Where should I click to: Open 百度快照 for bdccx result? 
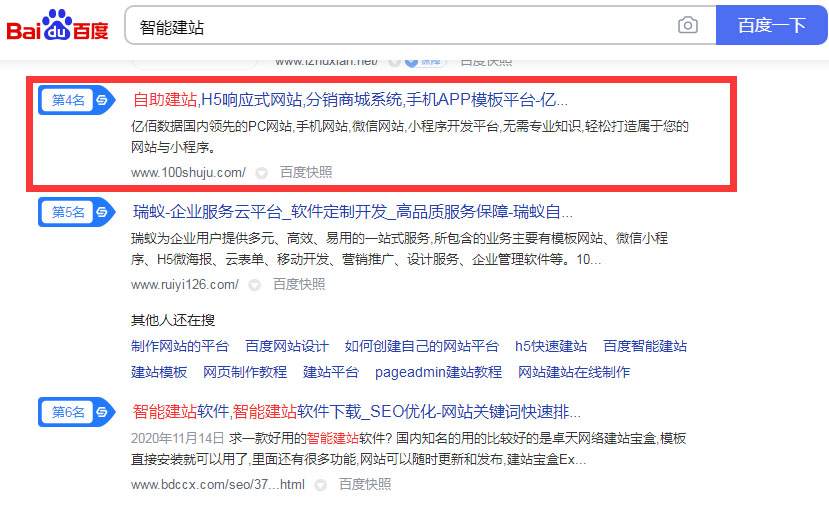(365, 484)
